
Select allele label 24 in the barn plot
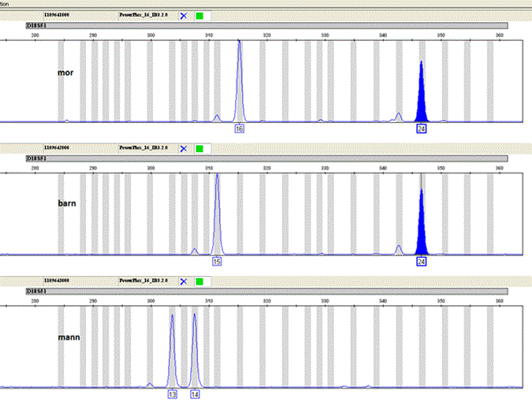(422, 261)
